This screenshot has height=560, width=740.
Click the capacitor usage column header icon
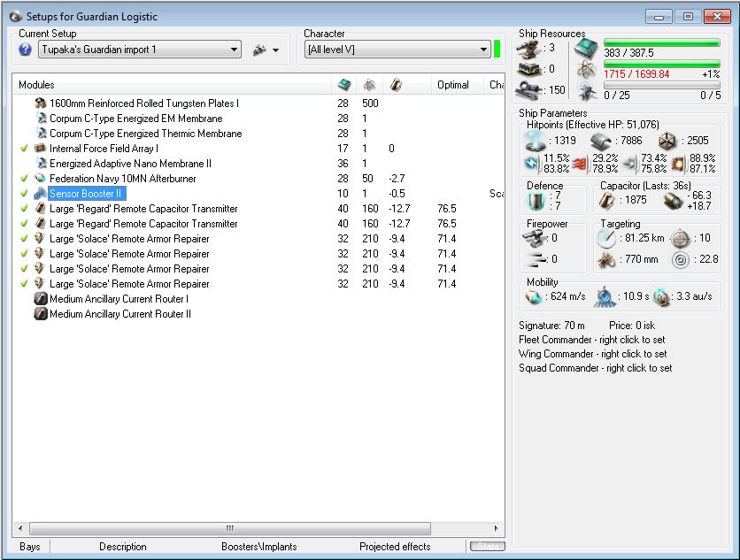(396, 85)
